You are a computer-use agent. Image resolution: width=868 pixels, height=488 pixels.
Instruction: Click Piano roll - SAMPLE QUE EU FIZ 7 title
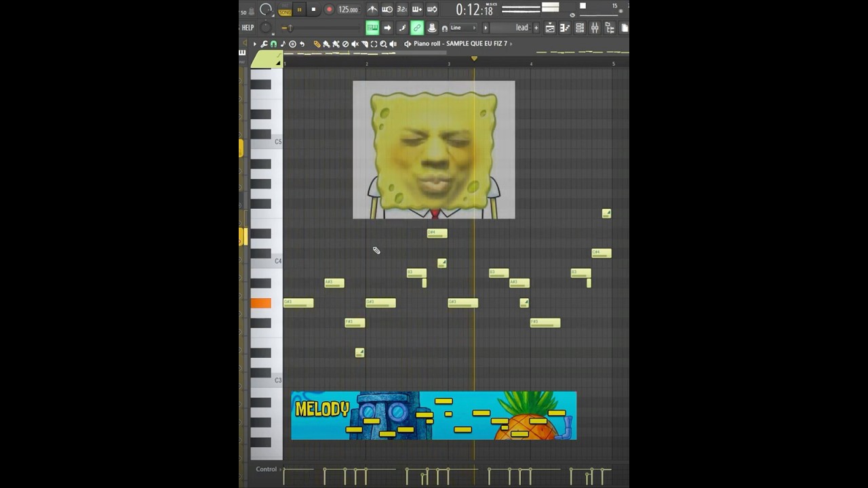[x=460, y=44]
